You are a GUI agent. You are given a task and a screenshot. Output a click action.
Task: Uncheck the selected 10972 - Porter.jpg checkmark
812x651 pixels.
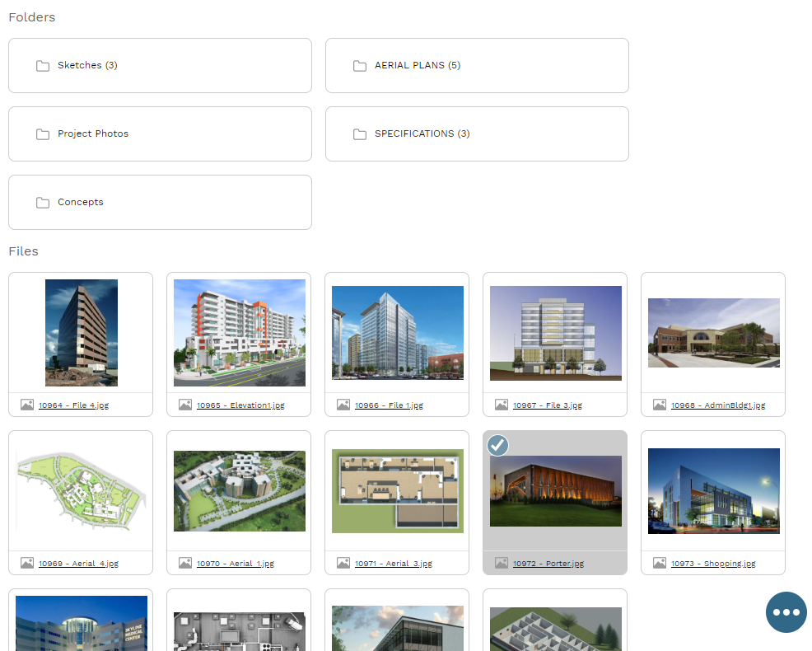click(x=497, y=446)
